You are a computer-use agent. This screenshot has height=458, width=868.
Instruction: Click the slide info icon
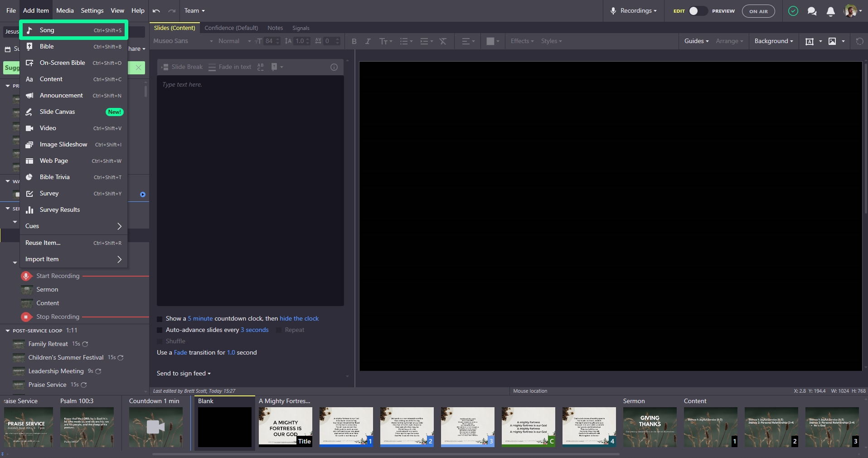click(334, 67)
